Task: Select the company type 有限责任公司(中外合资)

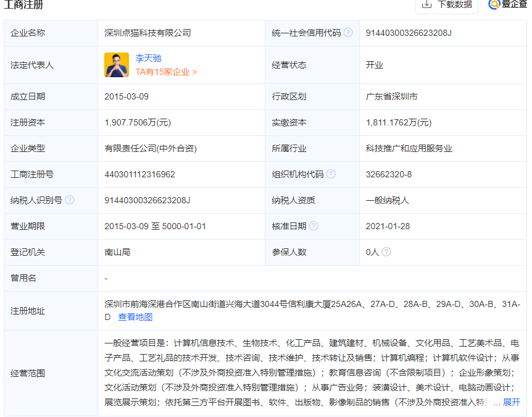Action: (x=151, y=148)
